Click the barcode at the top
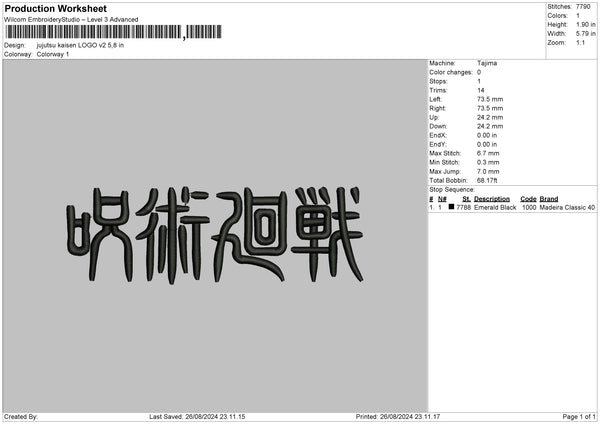 (113, 32)
